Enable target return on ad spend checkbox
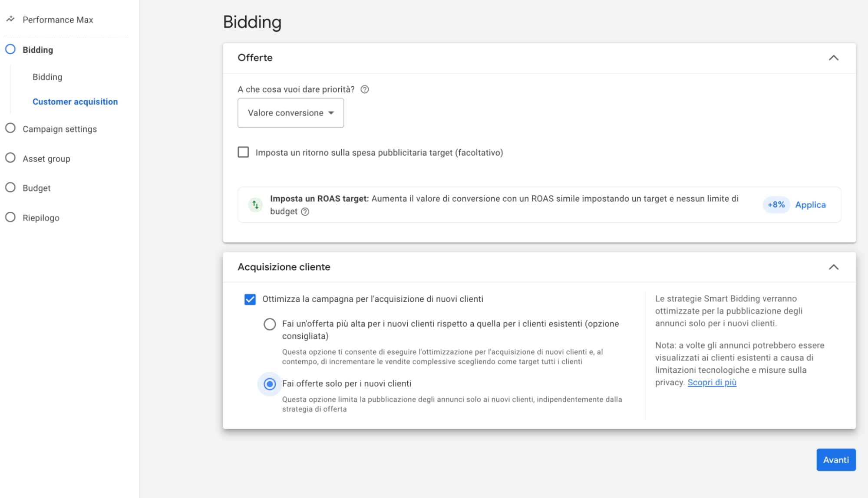Viewport: 868px width, 498px height. pos(243,152)
